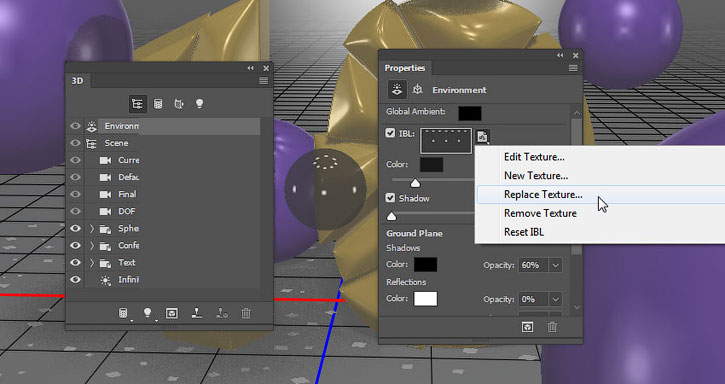Uncheck the IBL checkbox
Image resolution: width=725 pixels, height=384 pixels.
[x=390, y=134]
